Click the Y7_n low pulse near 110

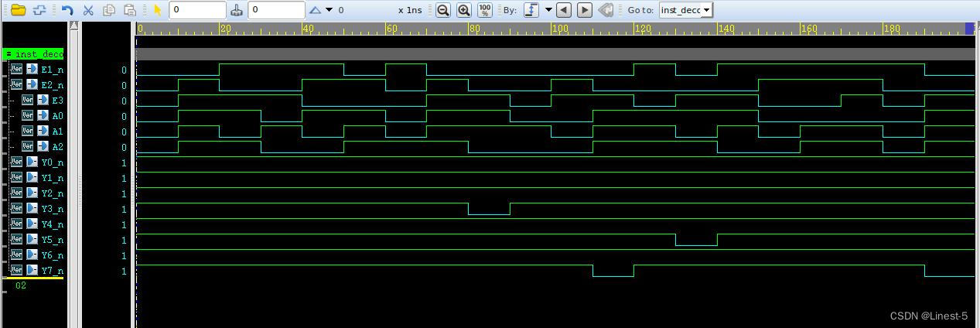point(613,271)
